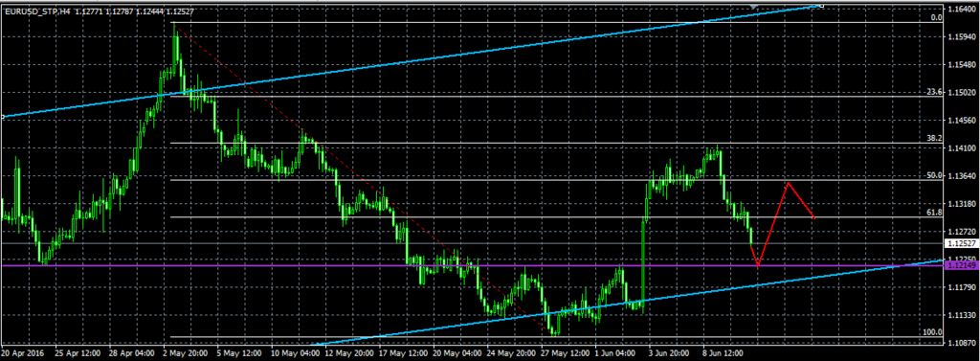The image size is (980, 361).
Task: Click the Fibonacci 38.2 level label
Action: click(934, 138)
